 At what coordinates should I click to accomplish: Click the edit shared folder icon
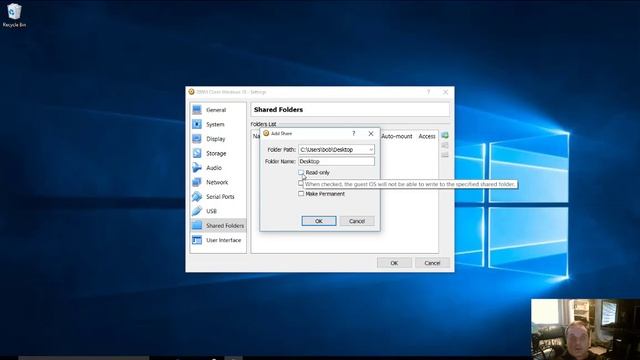(x=445, y=145)
